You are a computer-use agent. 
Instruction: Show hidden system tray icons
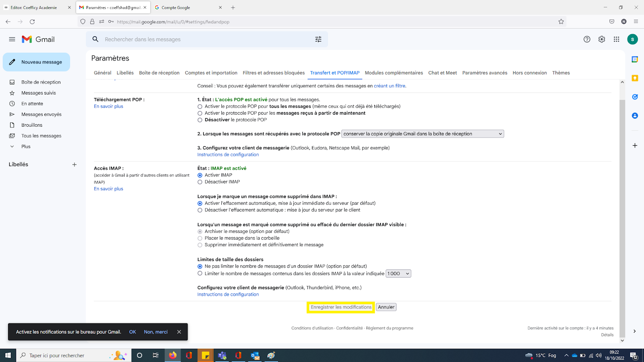click(566, 355)
